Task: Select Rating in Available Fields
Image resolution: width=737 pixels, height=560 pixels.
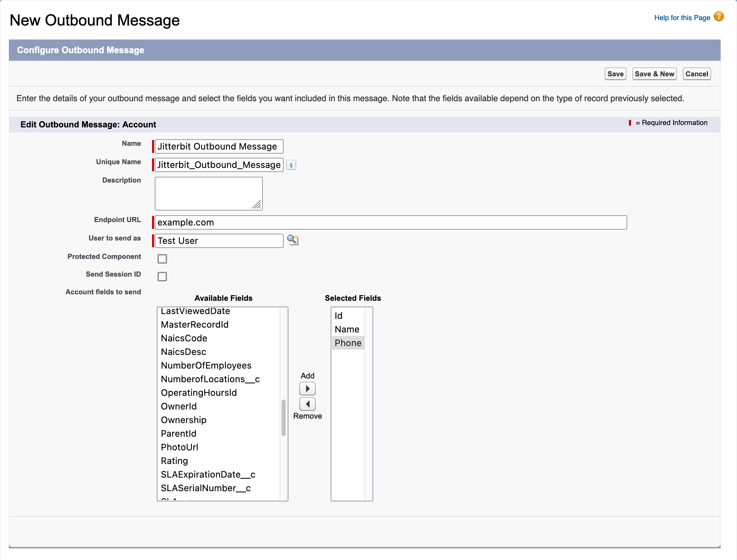Action: (x=174, y=461)
